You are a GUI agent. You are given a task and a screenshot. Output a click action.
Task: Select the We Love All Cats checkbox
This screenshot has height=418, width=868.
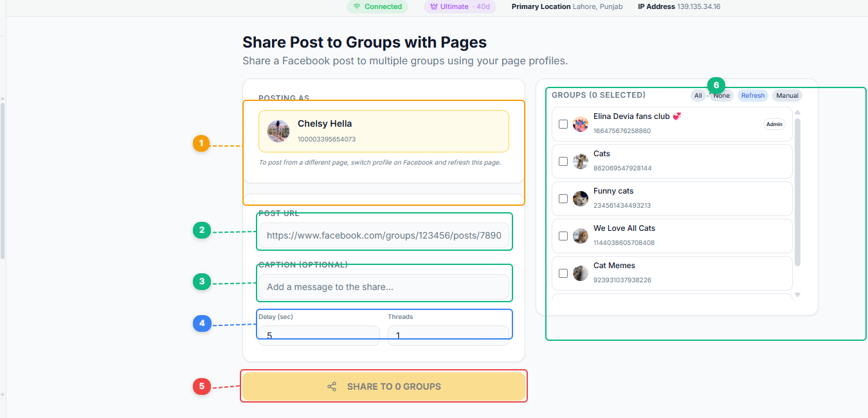coord(563,236)
